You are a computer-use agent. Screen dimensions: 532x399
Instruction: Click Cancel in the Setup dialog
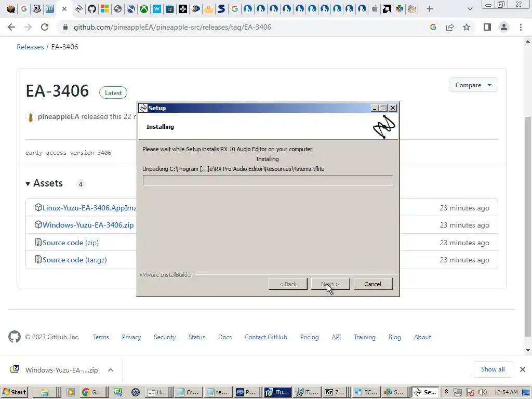click(373, 284)
